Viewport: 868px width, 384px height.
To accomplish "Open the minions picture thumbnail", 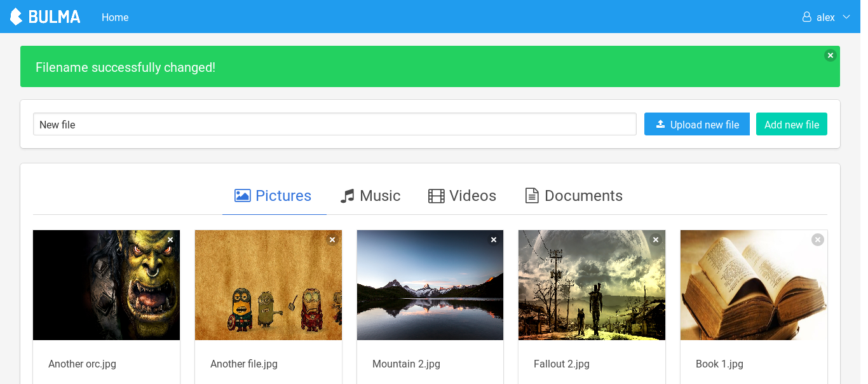I will pos(268,285).
